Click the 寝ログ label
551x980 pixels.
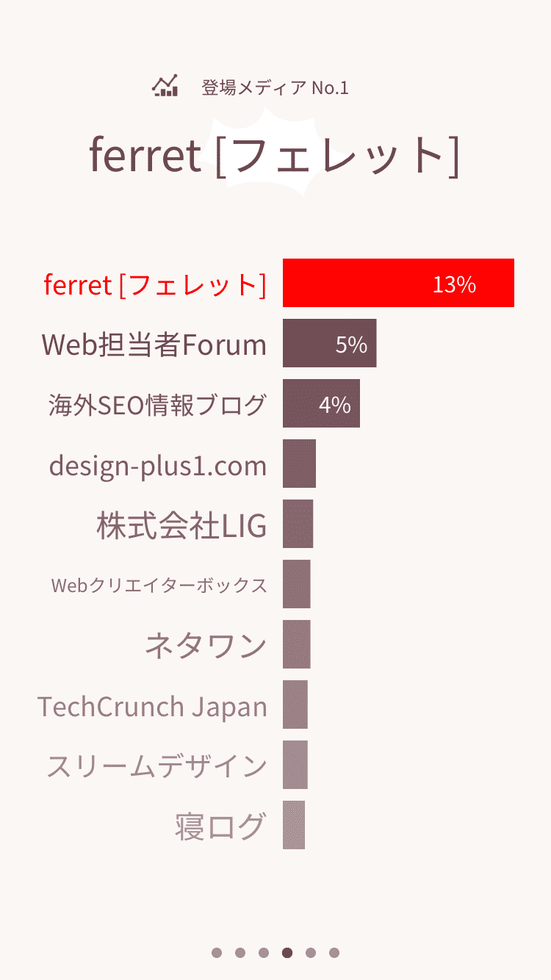point(220,826)
